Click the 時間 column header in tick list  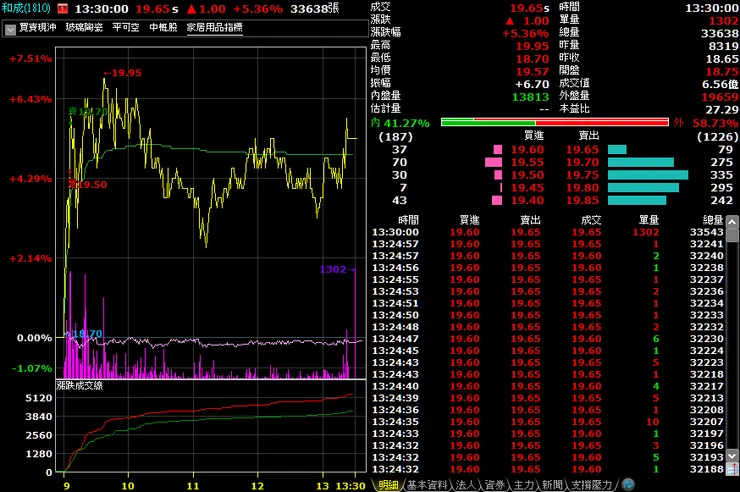tap(408, 220)
